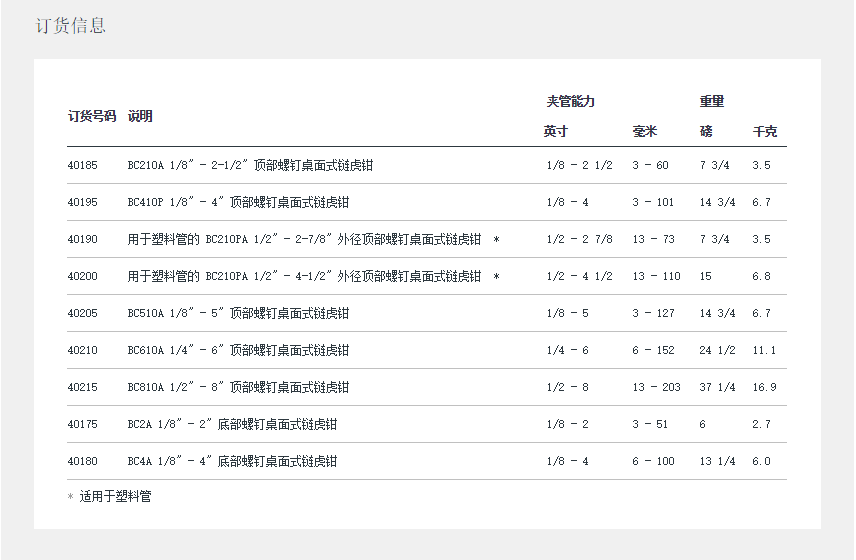Viewport: 856px width, 560px height.
Task: Click the 千克 weight subheader
Action: click(764, 131)
